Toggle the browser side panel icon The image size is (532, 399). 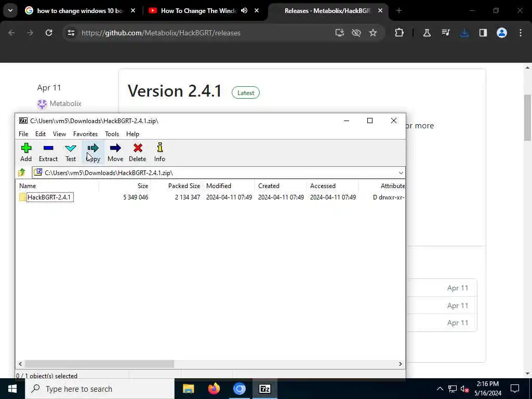483,33
